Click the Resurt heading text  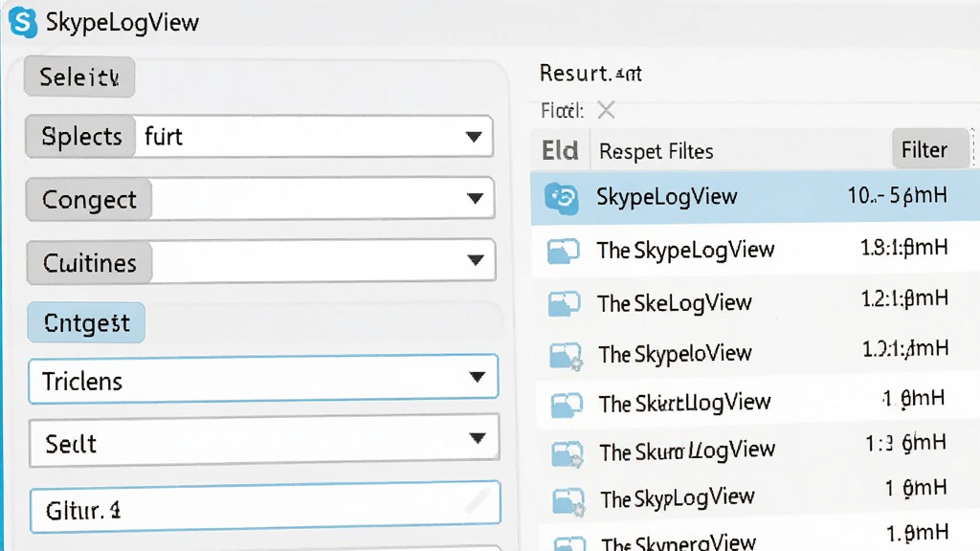click(590, 74)
